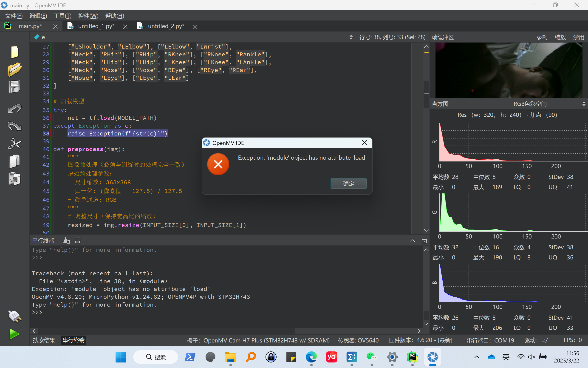The image size is (588, 368).
Task: Click 确定 to dismiss the exception dialog
Action: pos(348,184)
